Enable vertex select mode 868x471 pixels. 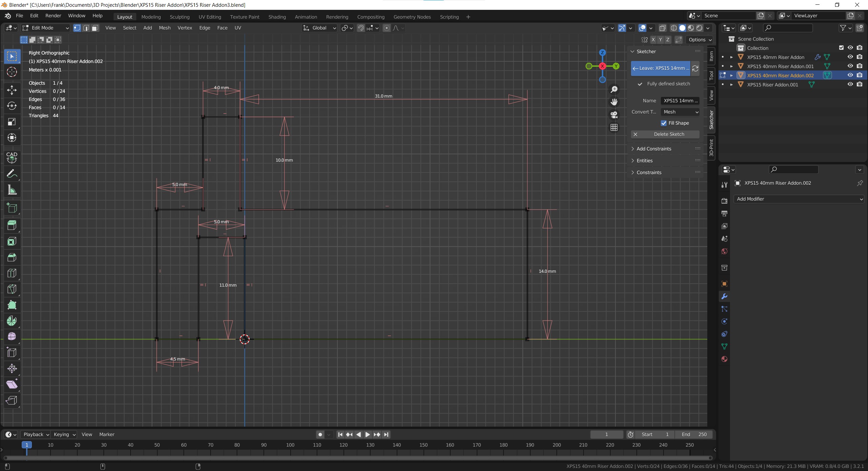pyautogui.click(x=77, y=28)
